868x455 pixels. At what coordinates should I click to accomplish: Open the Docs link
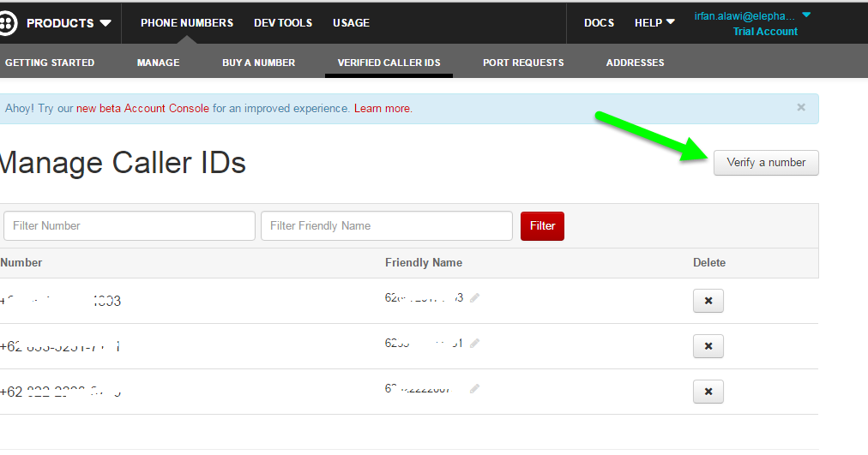(x=599, y=22)
